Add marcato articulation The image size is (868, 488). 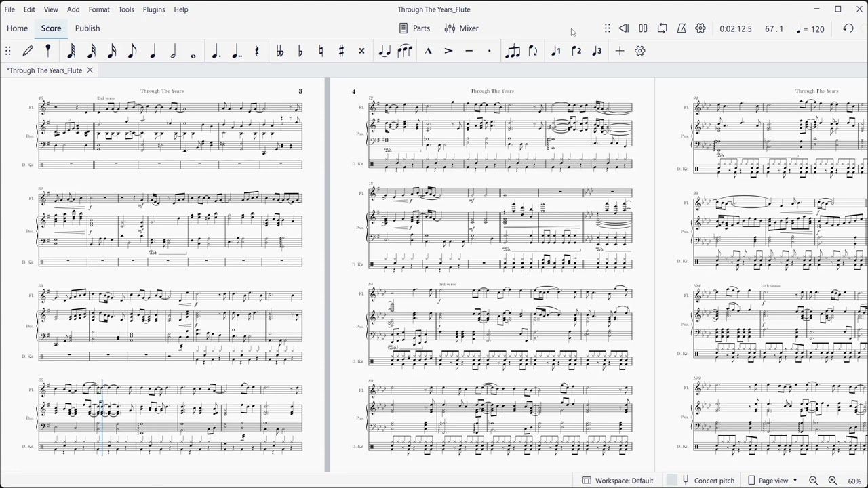428,51
